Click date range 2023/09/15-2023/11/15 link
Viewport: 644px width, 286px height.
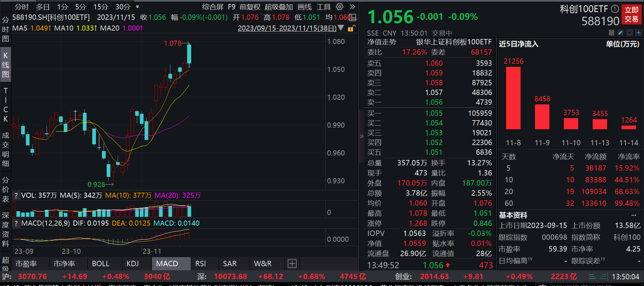[x=287, y=28]
